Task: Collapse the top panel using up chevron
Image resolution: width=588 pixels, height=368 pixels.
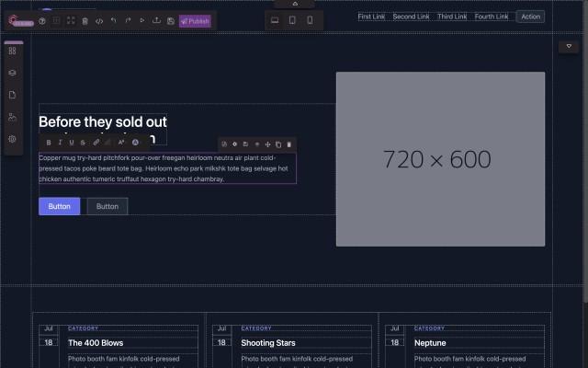Action: click(x=294, y=3)
